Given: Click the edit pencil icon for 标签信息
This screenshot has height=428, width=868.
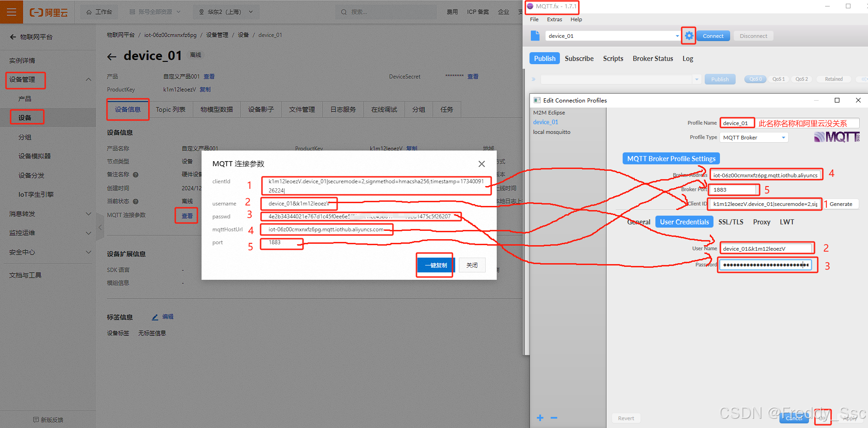Looking at the screenshot, I should (155, 317).
